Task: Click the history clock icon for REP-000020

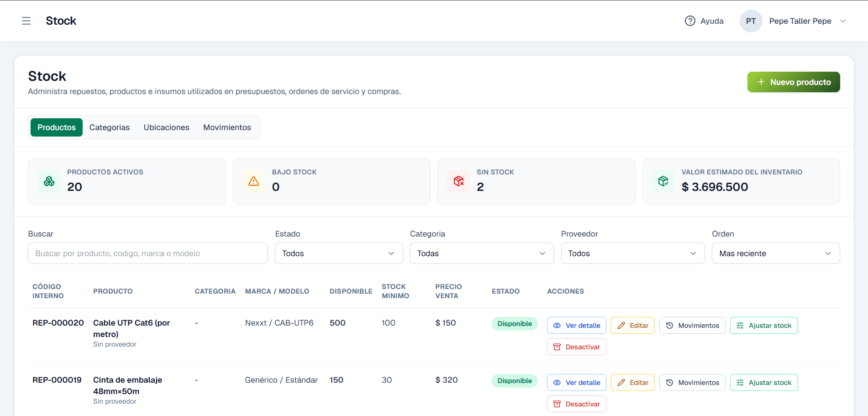Action: click(x=669, y=326)
